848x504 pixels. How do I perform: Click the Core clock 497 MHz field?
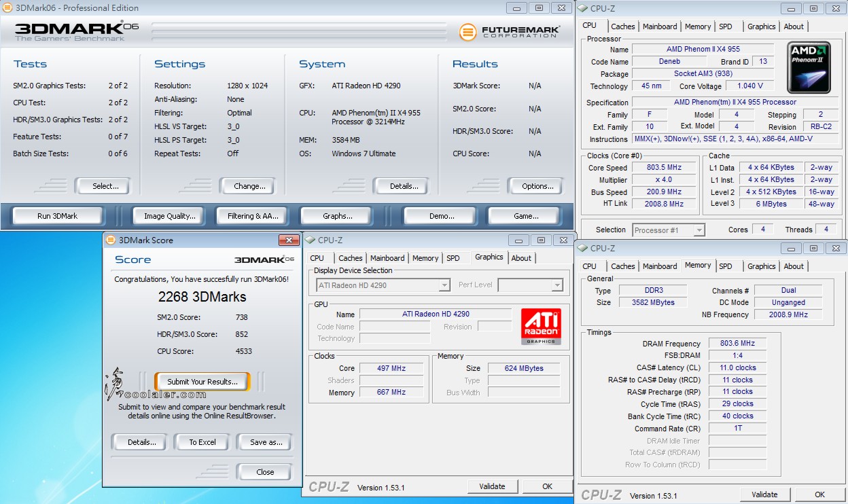[391, 368]
